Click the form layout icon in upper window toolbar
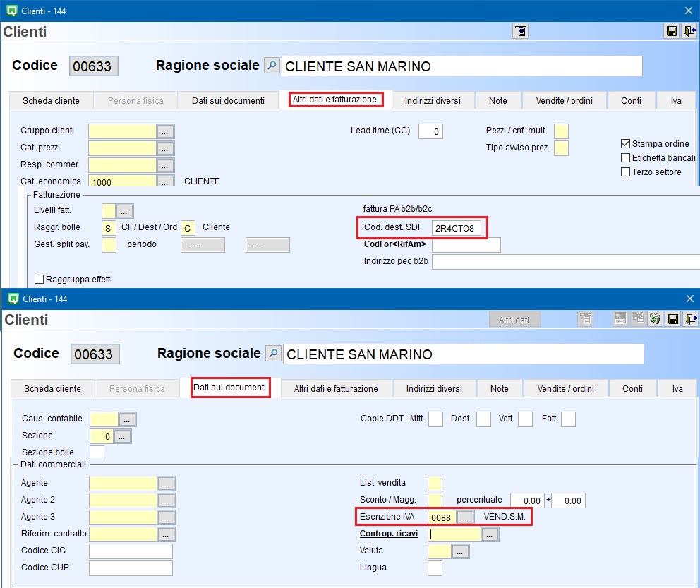The image size is (700, 588). click(521, 31)
